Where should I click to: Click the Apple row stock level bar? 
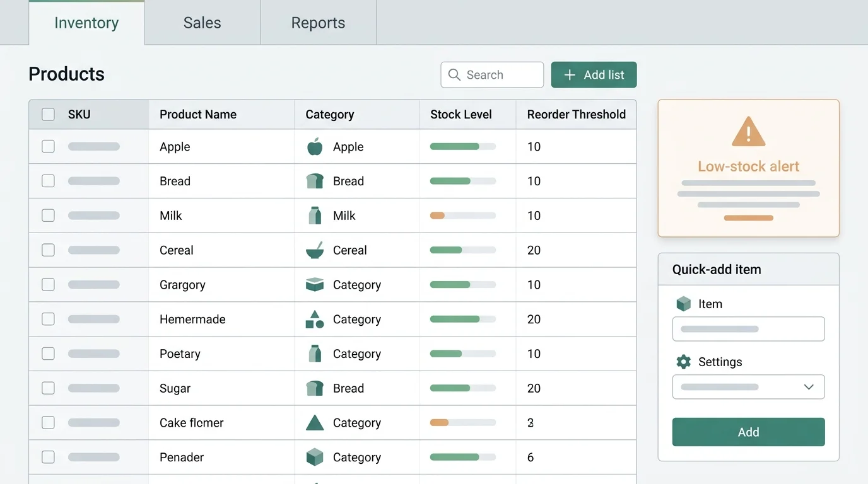point(463,147)
